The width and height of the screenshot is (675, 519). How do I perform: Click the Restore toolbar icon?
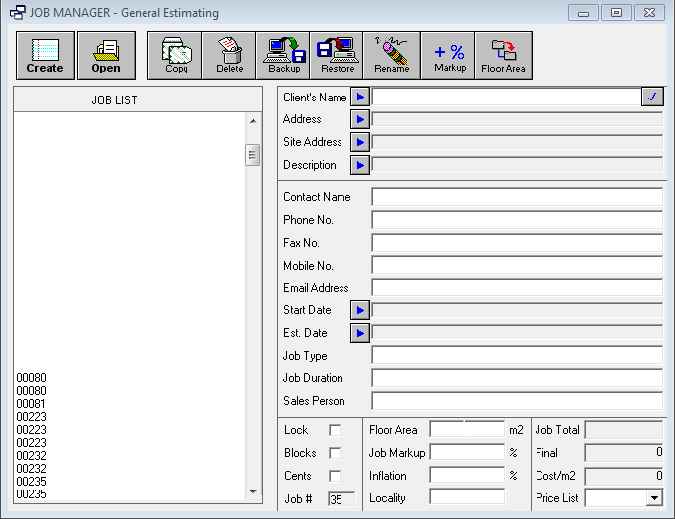pos(337,55)
